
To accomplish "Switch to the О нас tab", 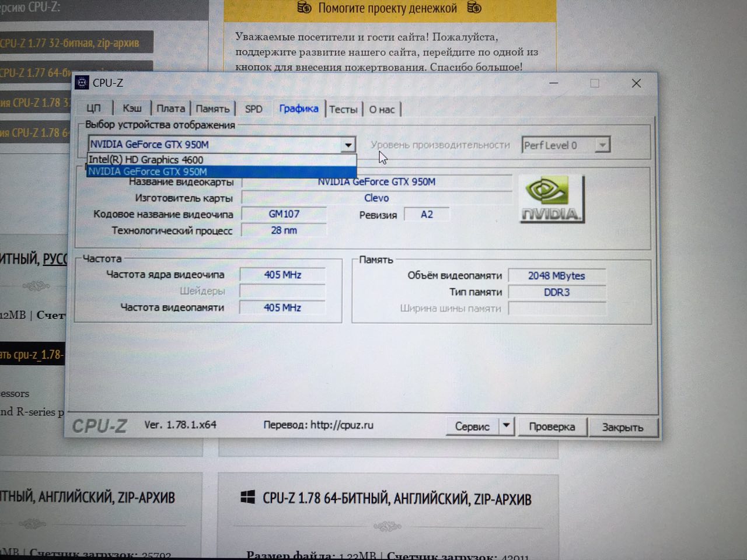I will coord(382,109).
